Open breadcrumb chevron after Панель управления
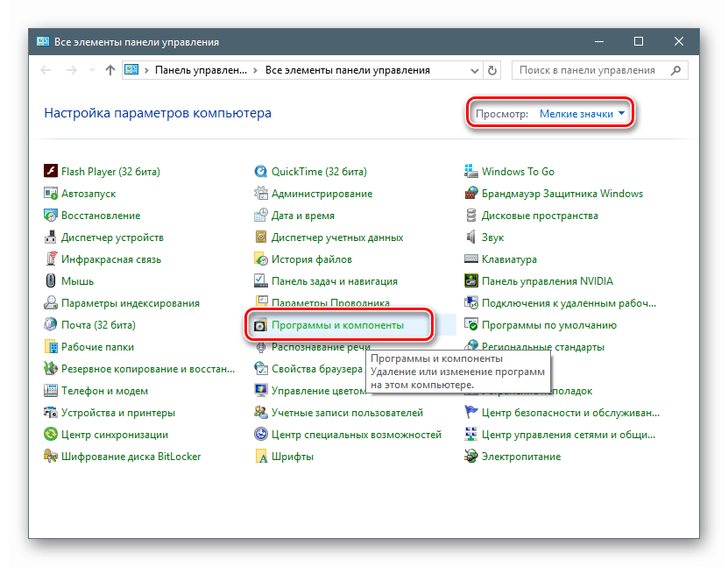 click(257, 70)
